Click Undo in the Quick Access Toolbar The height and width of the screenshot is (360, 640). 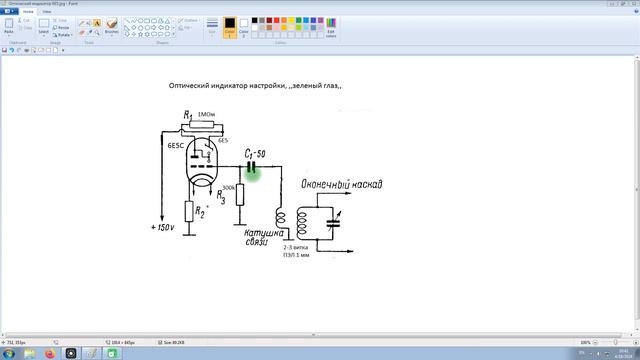coord(12,50)
